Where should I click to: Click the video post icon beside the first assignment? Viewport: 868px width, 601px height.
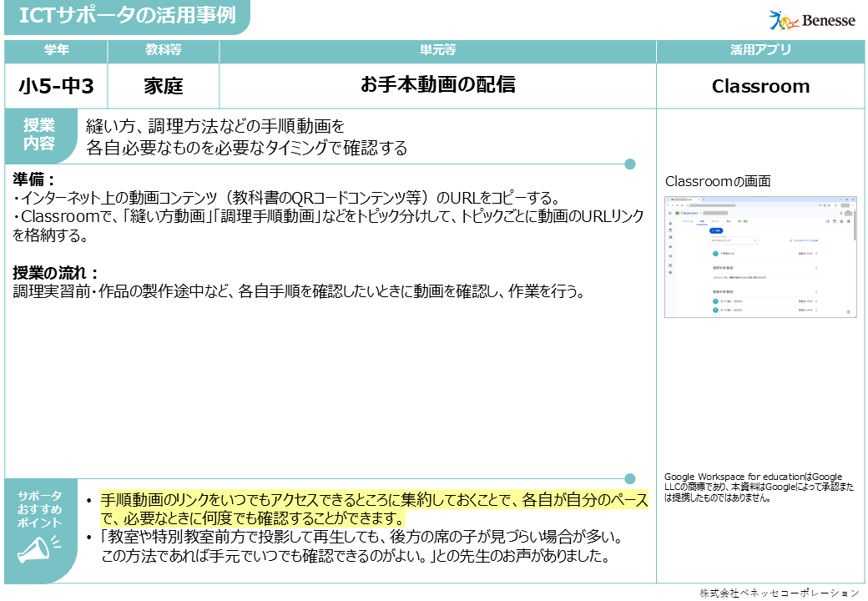[714, 253]
